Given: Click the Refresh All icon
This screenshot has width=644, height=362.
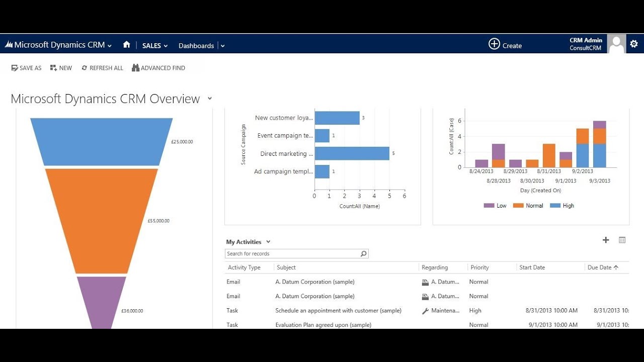Looking at the screenshot, I should pyautogui.click(x=84, y=68).
